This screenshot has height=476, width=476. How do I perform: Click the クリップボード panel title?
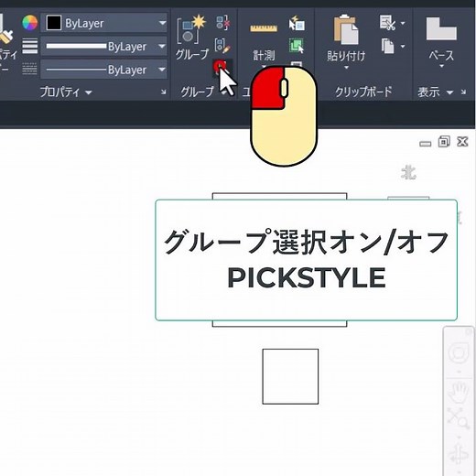(363, 92)
